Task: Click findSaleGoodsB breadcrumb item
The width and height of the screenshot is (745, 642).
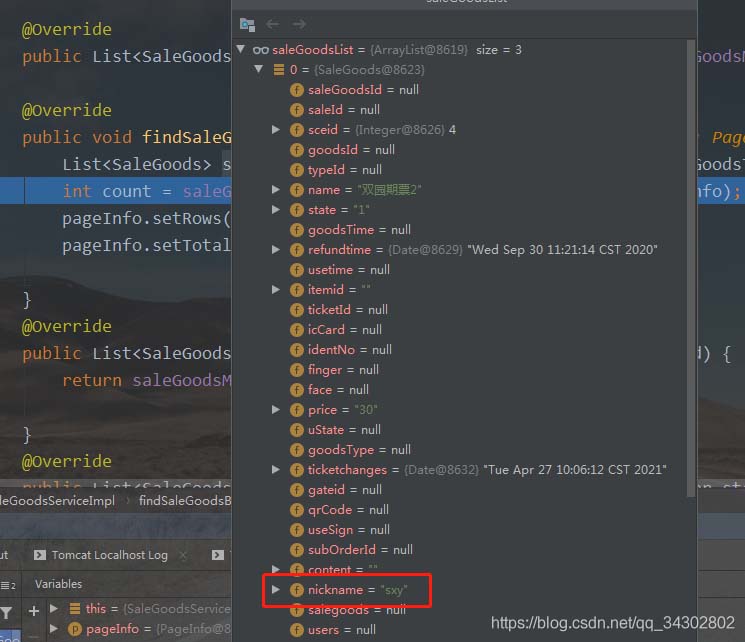Action: coord(185,501)
